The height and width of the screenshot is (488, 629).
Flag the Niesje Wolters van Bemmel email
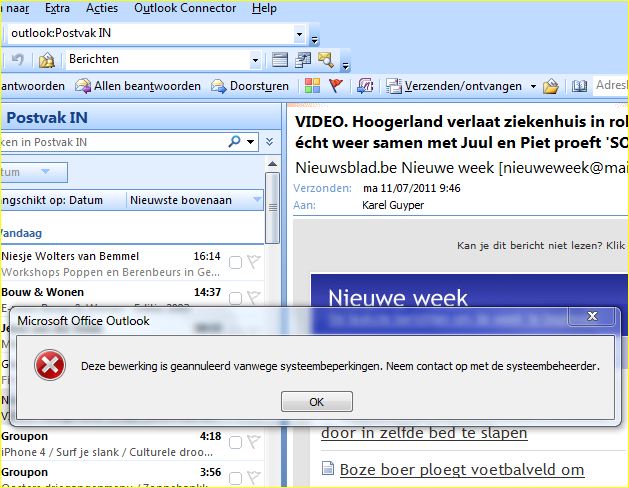point(254,262)
